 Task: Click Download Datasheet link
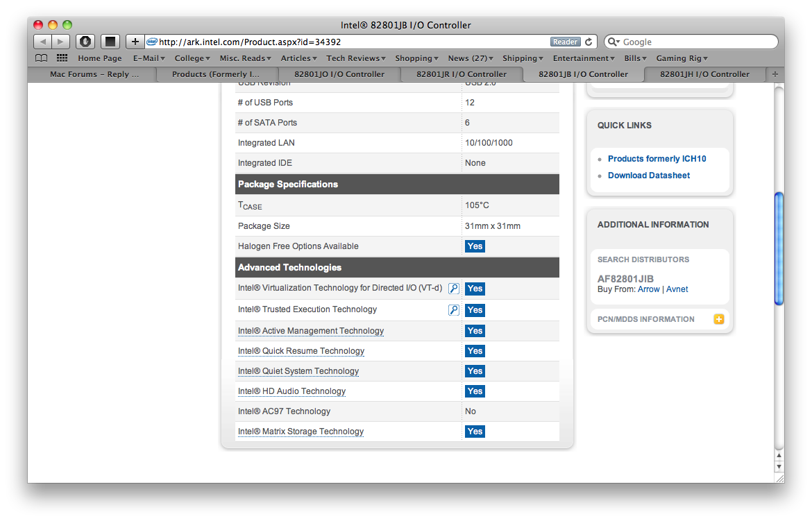[x=648, y=175]
